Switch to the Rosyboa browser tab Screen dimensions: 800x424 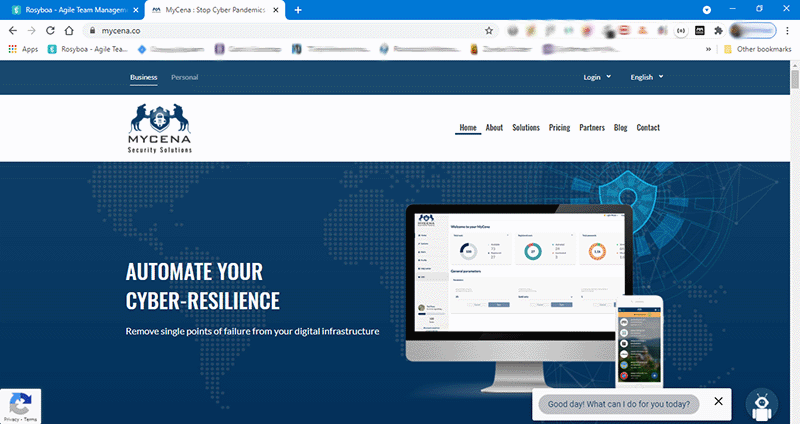[x=68, y=9]
